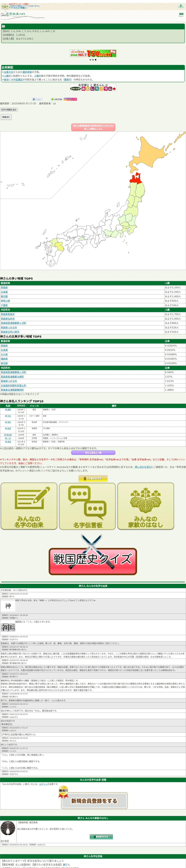Click the 名字の情報を送る button
Viewport: 186px width, 868px height.
coord(9,110)
